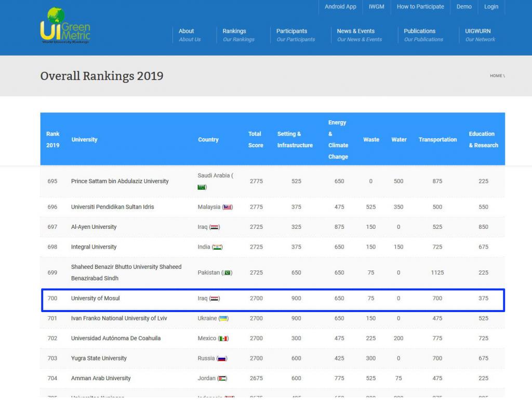This screenshot has height=401, width=532.
Task: Click How to Participate link
Action: coord(420,7)
